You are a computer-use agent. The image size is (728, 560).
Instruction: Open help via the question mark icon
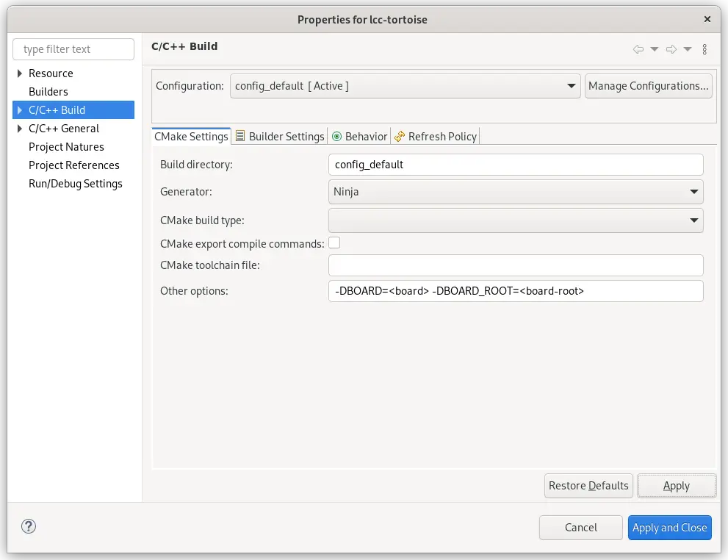pyautogui.click(x=28, y=526)
